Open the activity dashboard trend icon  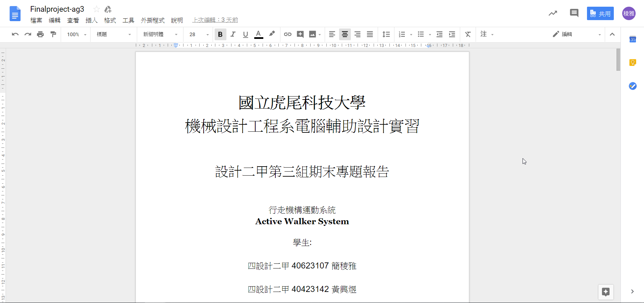[x=553, y=13]
